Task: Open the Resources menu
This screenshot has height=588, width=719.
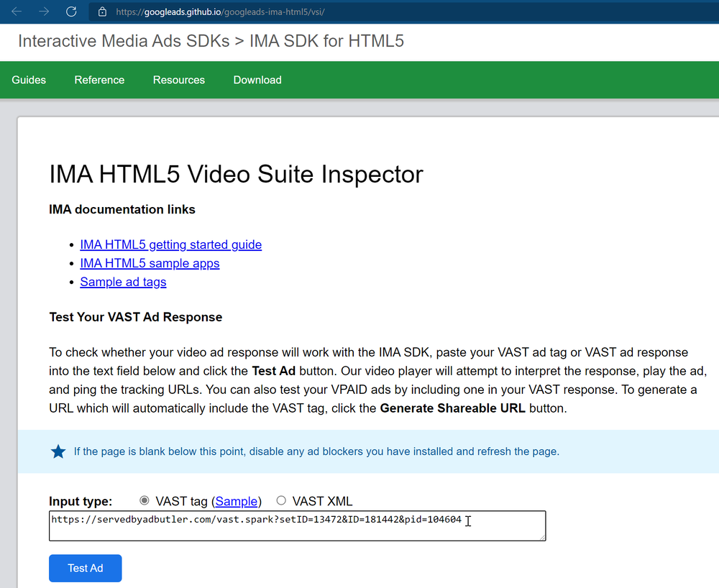Action: pos(179,80)
